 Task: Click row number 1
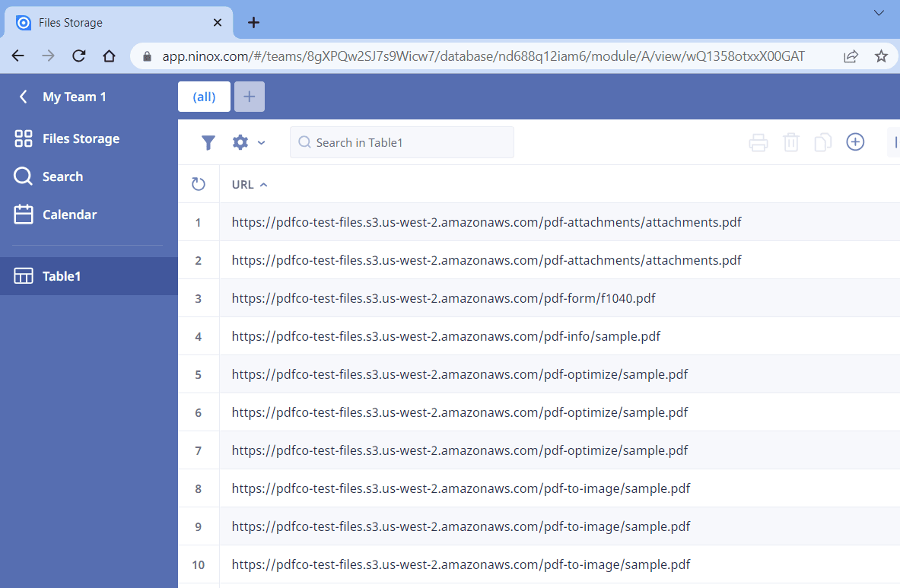pyautogui.click(x=198, y=223)
